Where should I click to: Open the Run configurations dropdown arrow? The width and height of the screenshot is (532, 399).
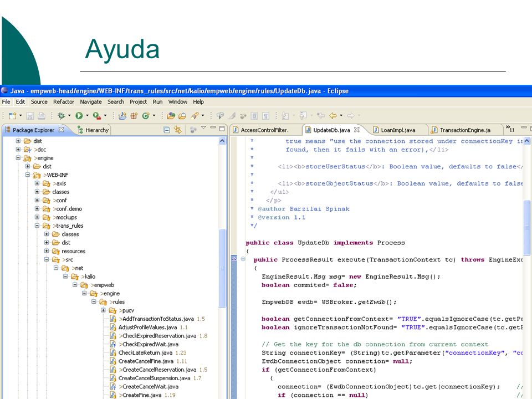tap(87, 116)
